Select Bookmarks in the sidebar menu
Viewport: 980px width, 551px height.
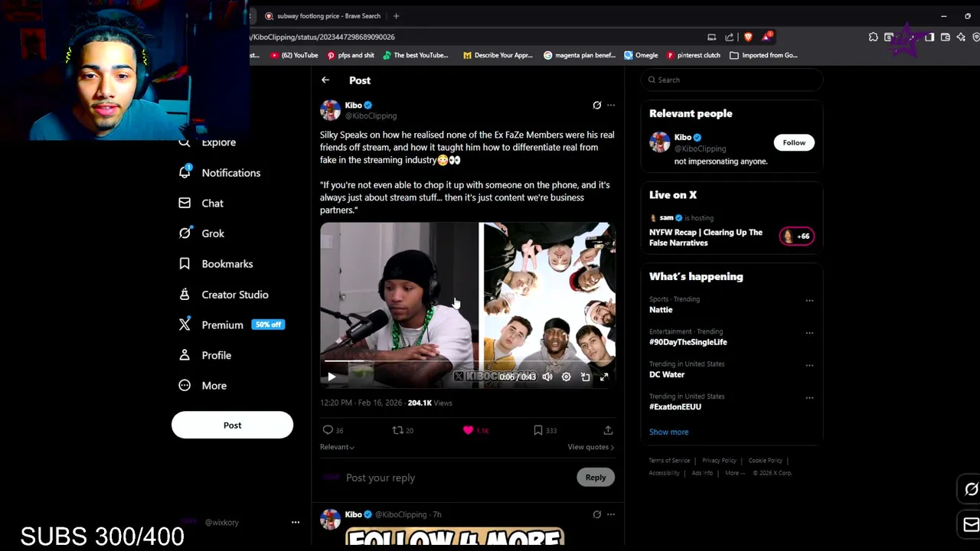tap(227, 264)
